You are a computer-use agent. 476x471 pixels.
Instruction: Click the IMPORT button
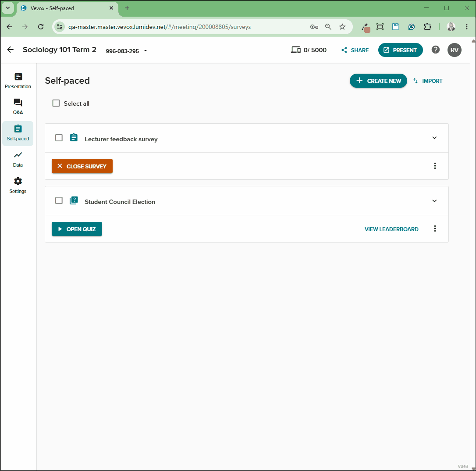[x=428, y=81]
